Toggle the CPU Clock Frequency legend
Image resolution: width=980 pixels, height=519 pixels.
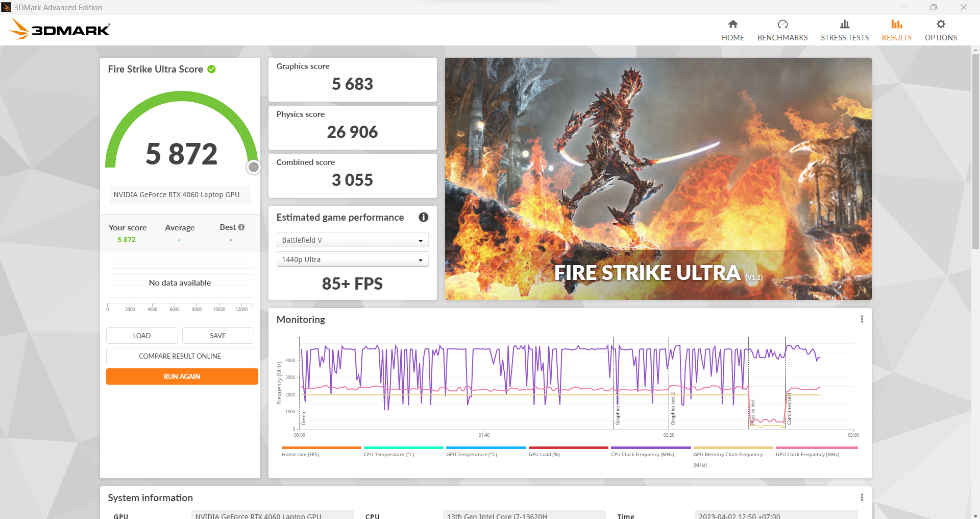point(642,454)
